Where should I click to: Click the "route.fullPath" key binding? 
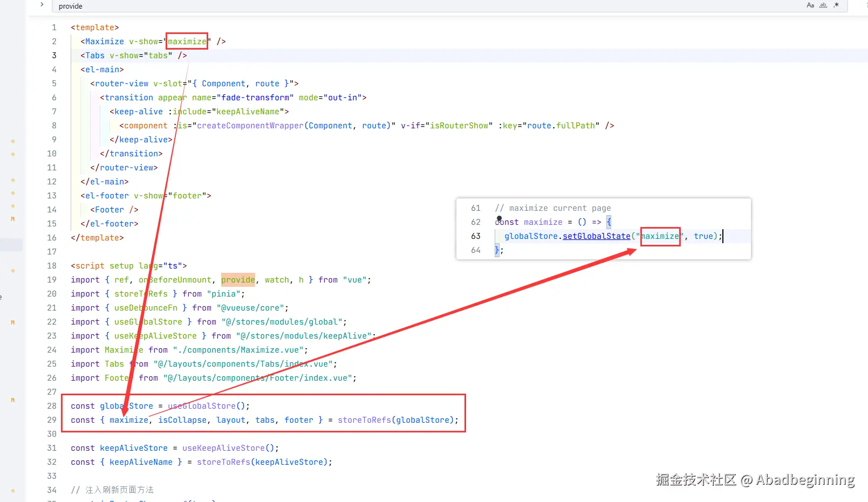click(561, 126)
